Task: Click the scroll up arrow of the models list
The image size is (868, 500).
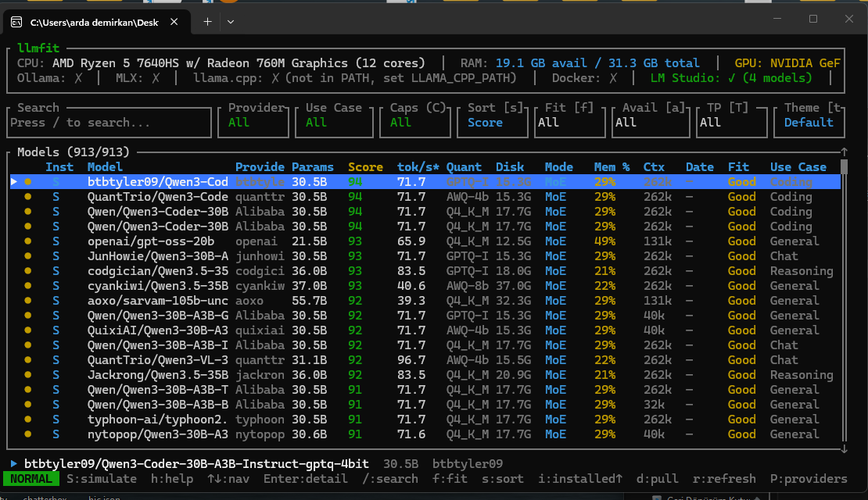Action: tap(845, 152)
